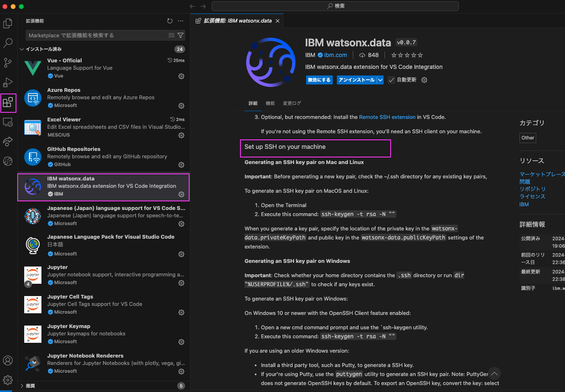Switch to the 変更ログ changelog tab
Viewport: 565px width, 392px height.
click(x=292, y=103)
